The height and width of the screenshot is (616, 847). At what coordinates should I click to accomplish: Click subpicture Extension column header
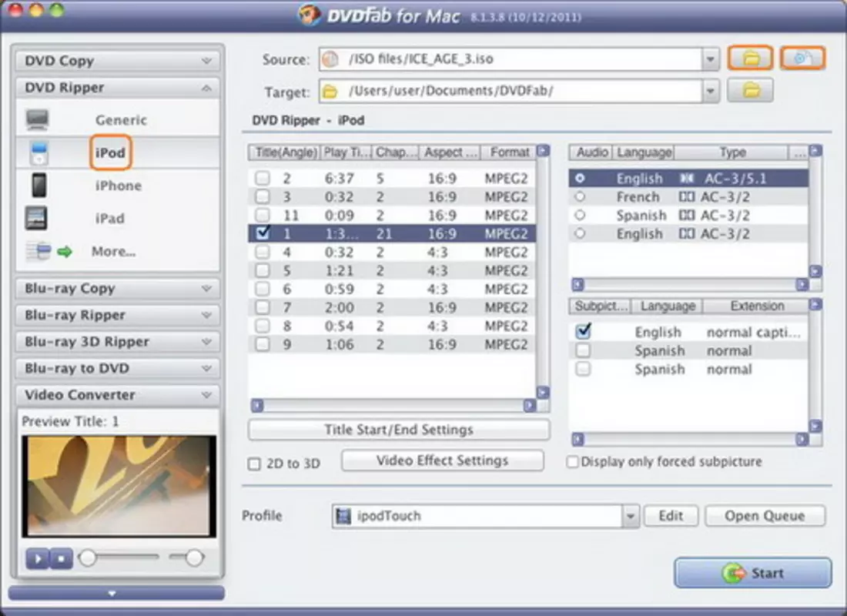pos(755,306)
